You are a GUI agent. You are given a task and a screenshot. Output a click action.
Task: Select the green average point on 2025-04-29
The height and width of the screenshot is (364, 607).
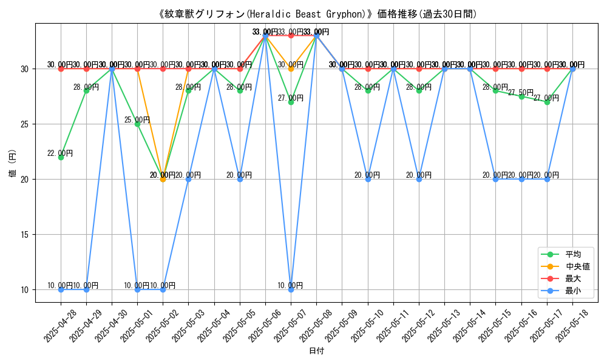[86, 91]
